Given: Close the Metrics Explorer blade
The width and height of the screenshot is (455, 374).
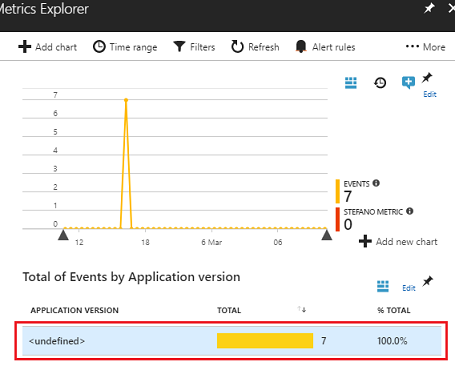Looking at the screenshot, I should 452,8.
